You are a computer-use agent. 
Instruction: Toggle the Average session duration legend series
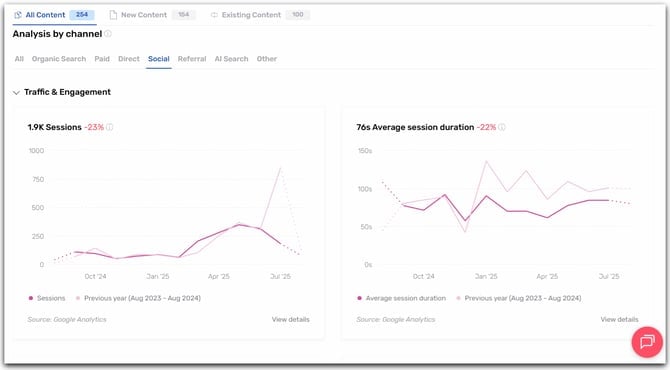tap(401, 298)
